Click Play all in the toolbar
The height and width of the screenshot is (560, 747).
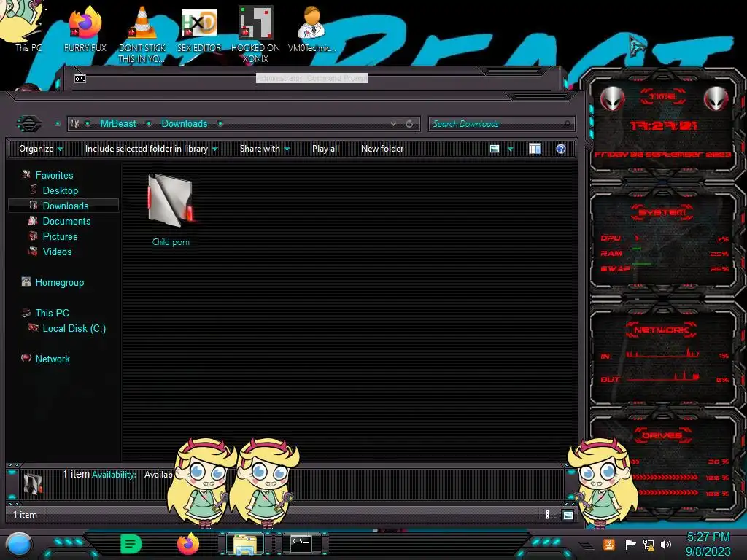pyautogui.click(x=326, y=149)
